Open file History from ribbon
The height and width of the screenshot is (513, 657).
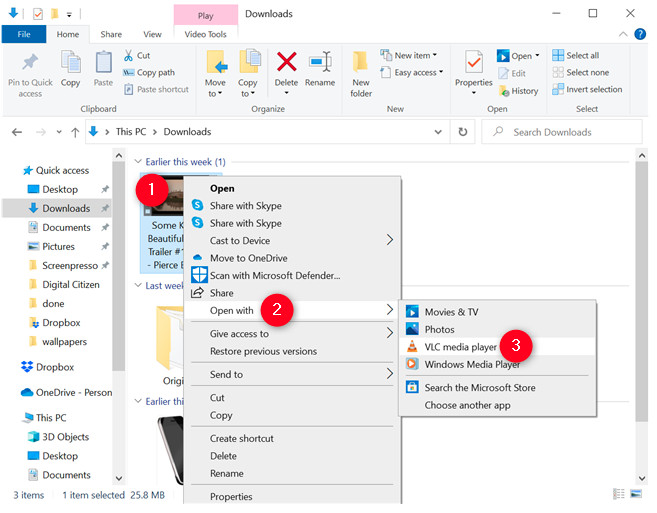pyautogui.click(x=518, y=91)
